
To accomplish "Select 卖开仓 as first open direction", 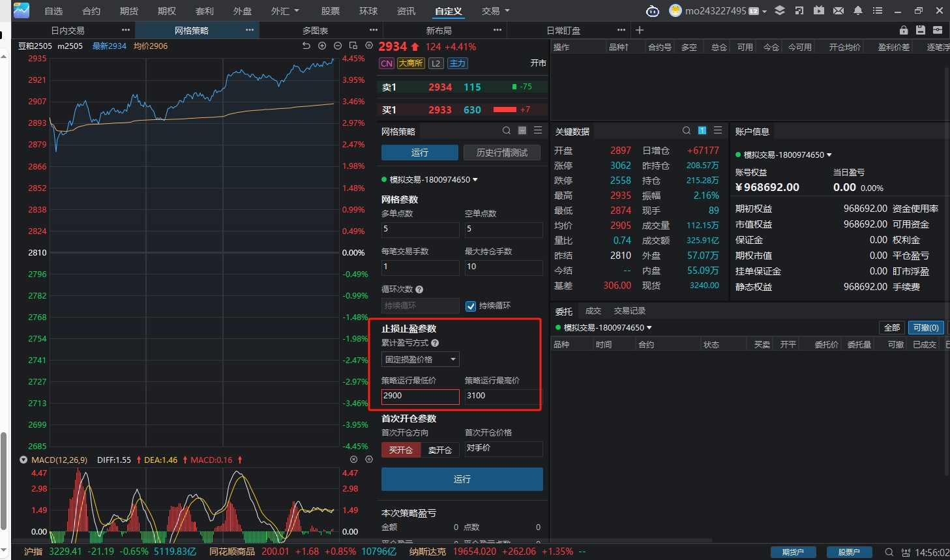I will tap(440, 450).
